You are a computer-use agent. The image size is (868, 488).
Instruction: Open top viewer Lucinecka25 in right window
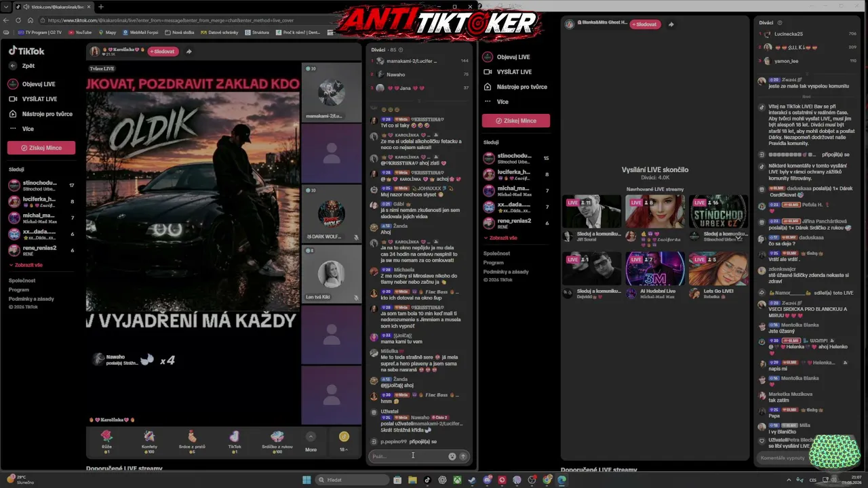pyautogui.click(x=808, y=34)
